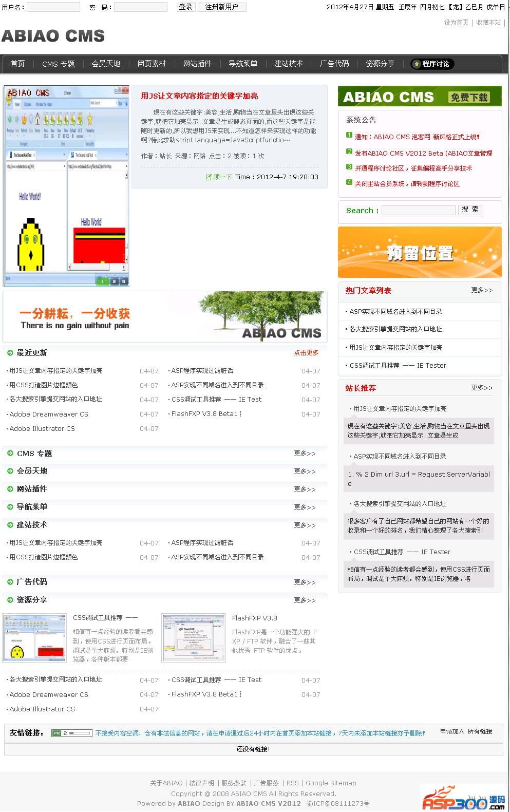Image resolution: width=510 pixels, height=812 pixels.
Task: Click 更多>> for 广告代码
Action: point(305,582)
